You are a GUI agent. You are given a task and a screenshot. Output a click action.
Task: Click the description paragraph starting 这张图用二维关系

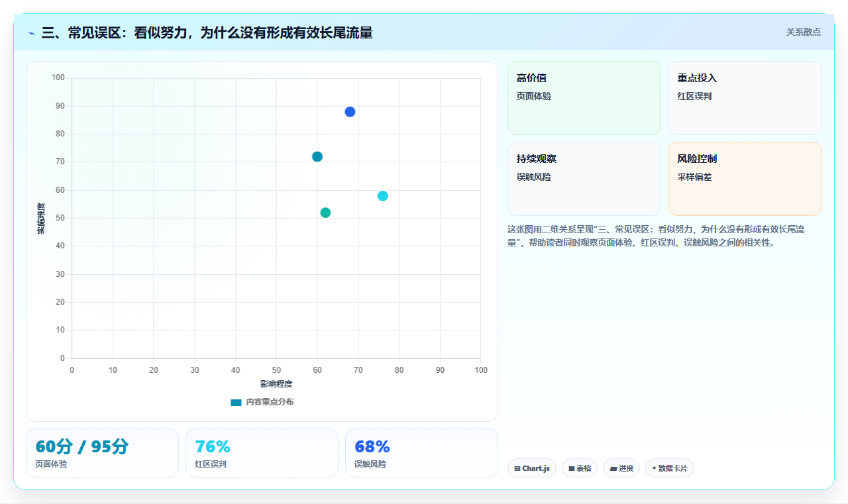coord(657,236)
